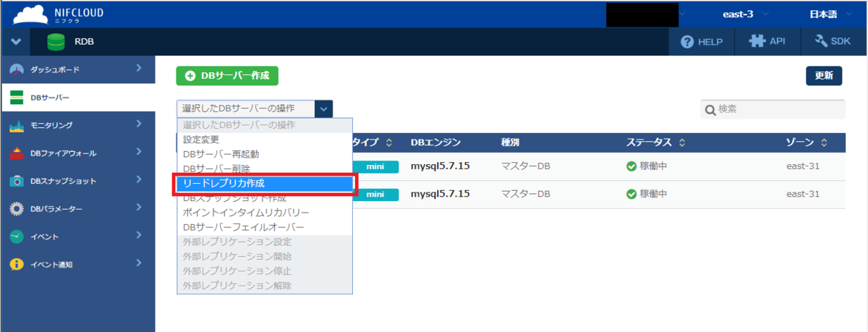Collapse the DB server operation dropdown arrow

tap(324, 108)
